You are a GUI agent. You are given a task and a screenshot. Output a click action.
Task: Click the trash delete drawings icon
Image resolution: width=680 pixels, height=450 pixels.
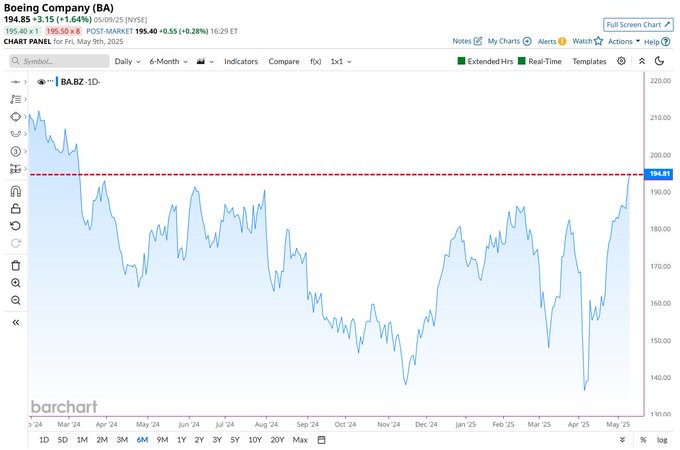pos(16,265)
